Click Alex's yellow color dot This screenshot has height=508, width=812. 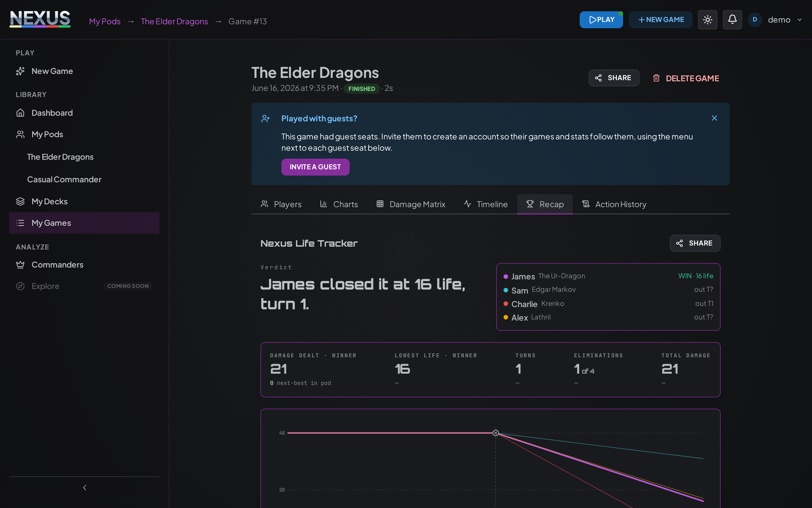click(506, 317)
